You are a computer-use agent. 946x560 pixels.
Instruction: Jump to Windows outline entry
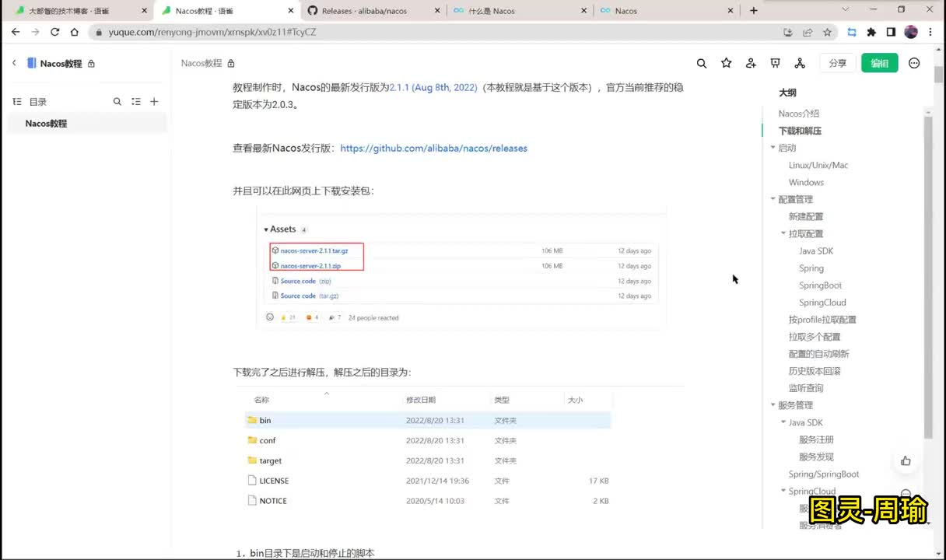[806, 182]
